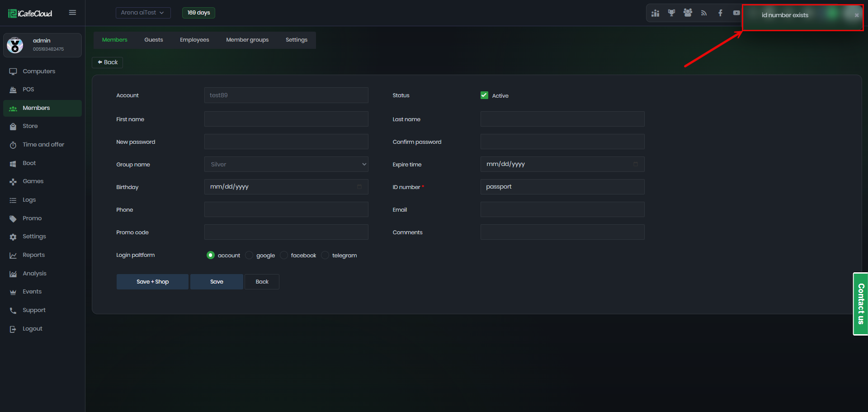Uncheck the Active status checkbox
The image size is (868, 412).
(484, 95)
